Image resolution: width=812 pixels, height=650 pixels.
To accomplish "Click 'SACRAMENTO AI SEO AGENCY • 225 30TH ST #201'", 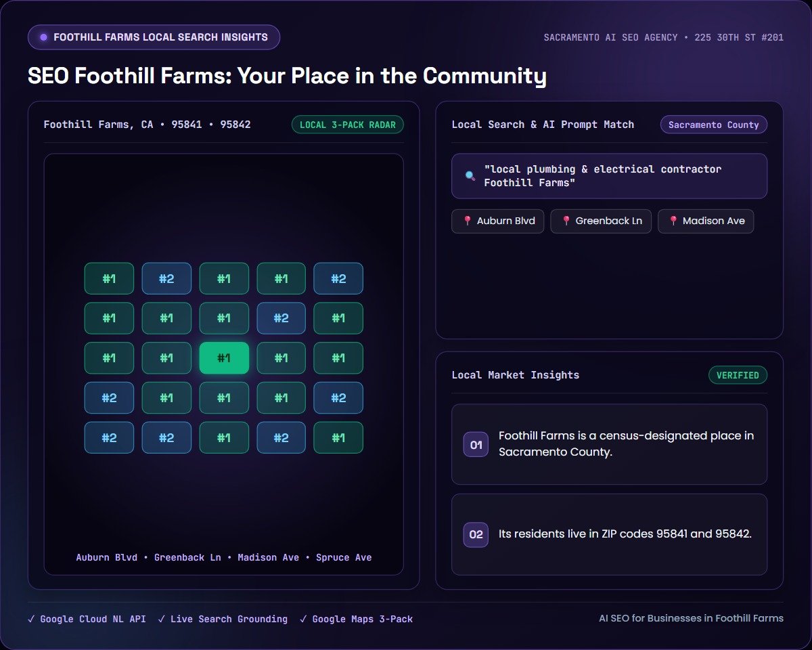I will 664,38.
